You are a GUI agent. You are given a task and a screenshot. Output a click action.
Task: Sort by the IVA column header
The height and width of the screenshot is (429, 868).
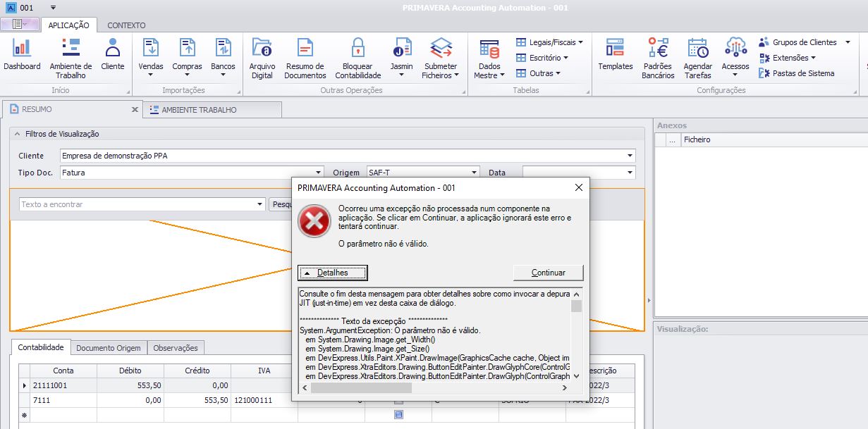(x=264, y=371)
